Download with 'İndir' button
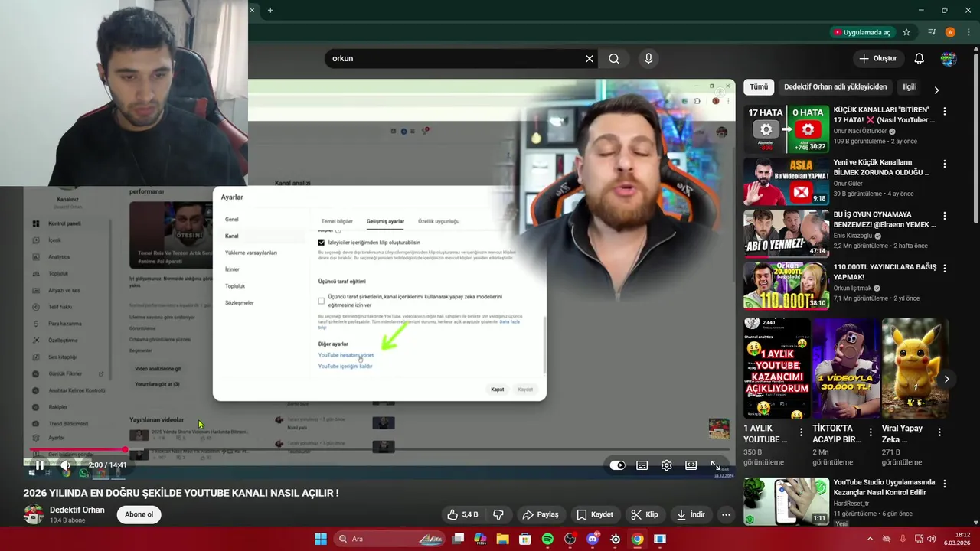The height and width of the screenshot is (551, 980). [x=691, y=514]
